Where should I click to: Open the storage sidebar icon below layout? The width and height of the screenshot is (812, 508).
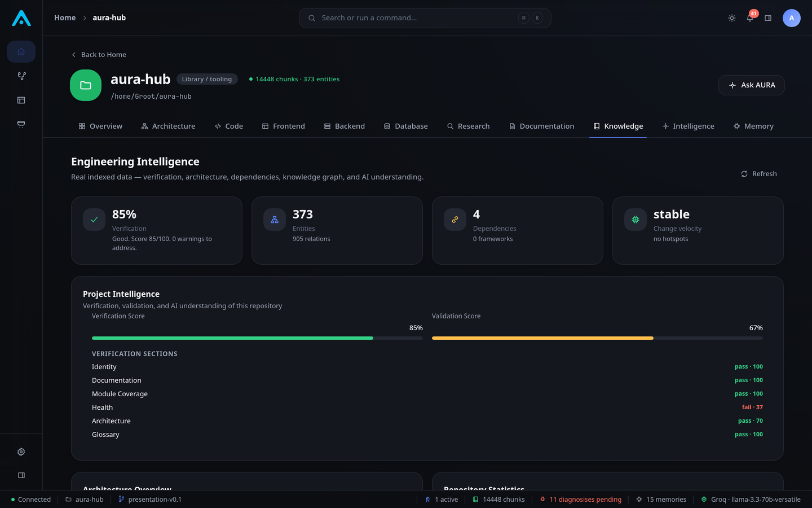(x=21, y=124)
